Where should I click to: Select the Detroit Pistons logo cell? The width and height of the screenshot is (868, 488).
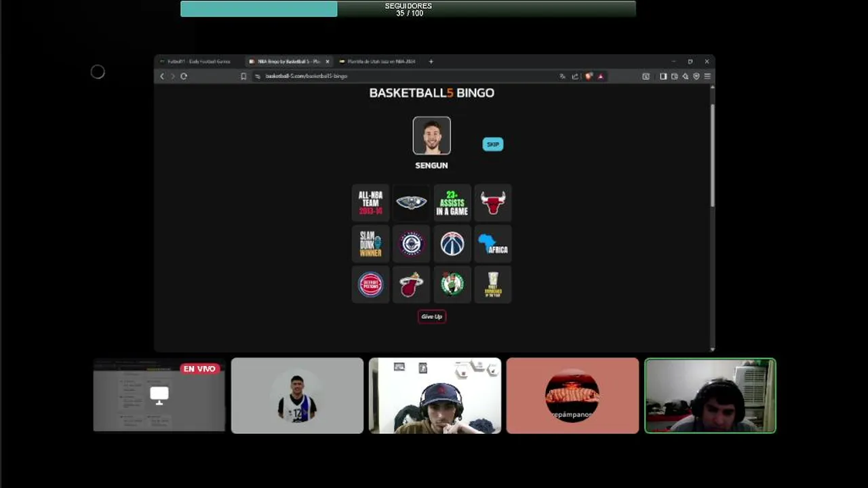pos(370,284)
